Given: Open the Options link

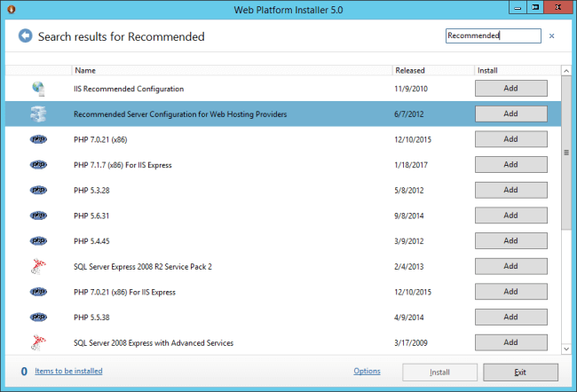Looking at the screenshot, I should pyautogui.click(x=367, y=371).
